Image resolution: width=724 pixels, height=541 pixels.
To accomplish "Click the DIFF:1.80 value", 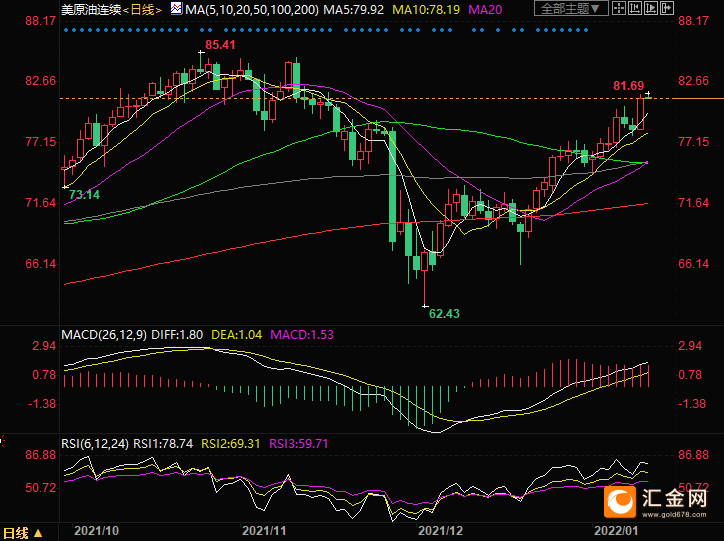I will pos(177,335).
